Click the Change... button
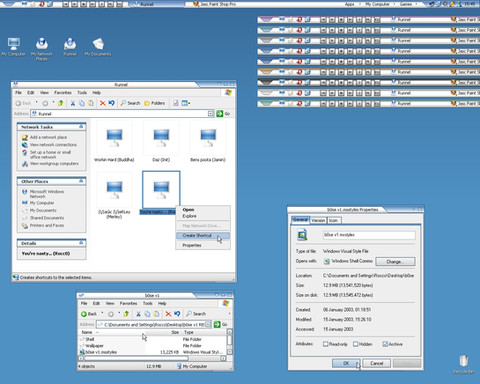The height and width of the screenshot is (384, 480). [x=395, y=262]
